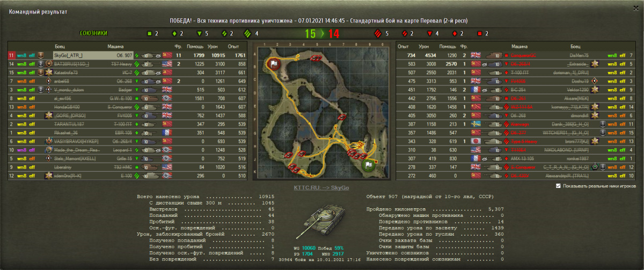Click the enemy tank destroyer class icon with count 4
Viewport: 644px width, 270px height.
click(429, 33)
